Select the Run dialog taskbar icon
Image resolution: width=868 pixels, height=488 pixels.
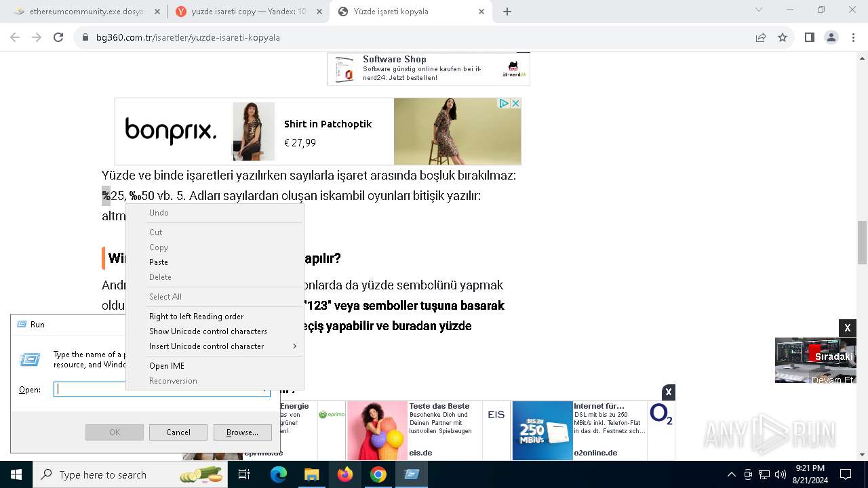click(x=412, y=474)
